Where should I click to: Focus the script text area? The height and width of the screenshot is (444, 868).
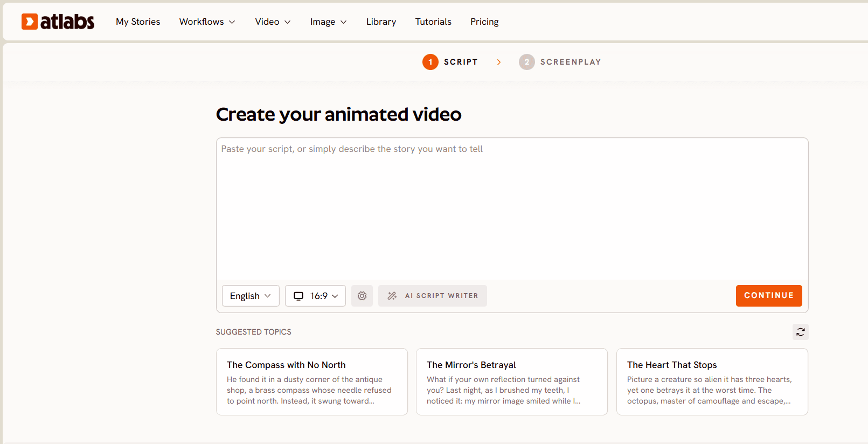(x=512, y=209)
